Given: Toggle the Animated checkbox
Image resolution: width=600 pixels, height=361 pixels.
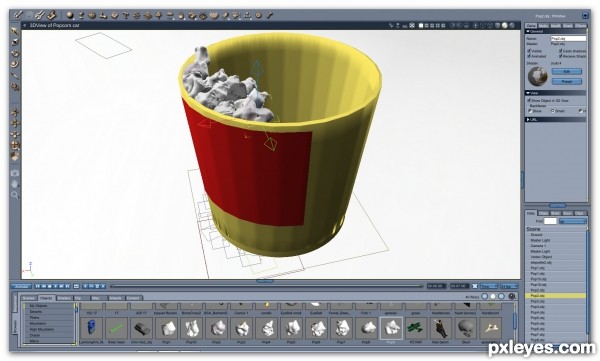Looking at the screenshot, I should 529,56.
